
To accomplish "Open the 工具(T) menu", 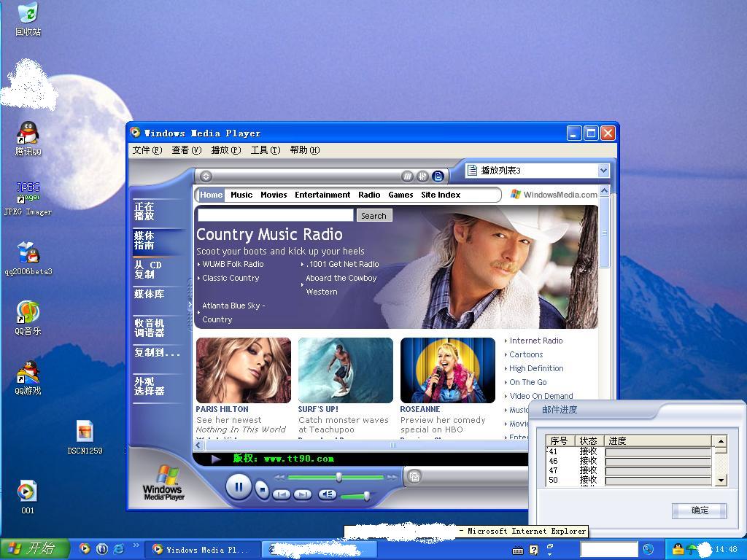I will (x=266, y=150).
